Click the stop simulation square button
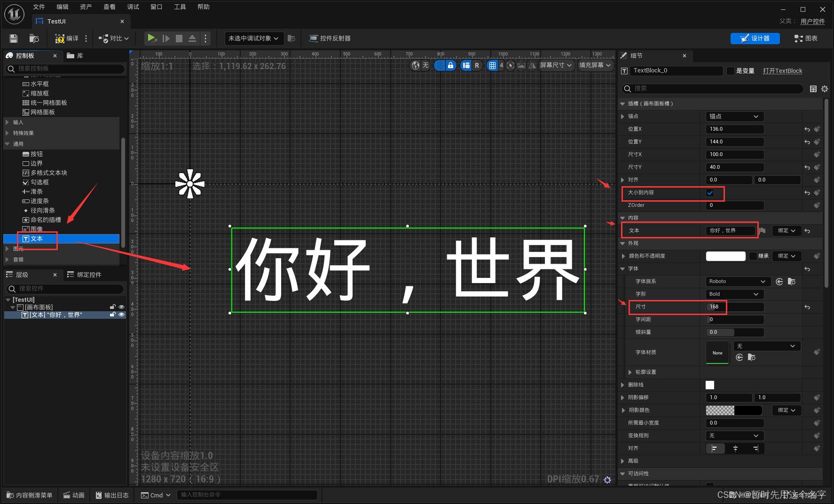This screenshot has width=834, height=504. point(179,39)
